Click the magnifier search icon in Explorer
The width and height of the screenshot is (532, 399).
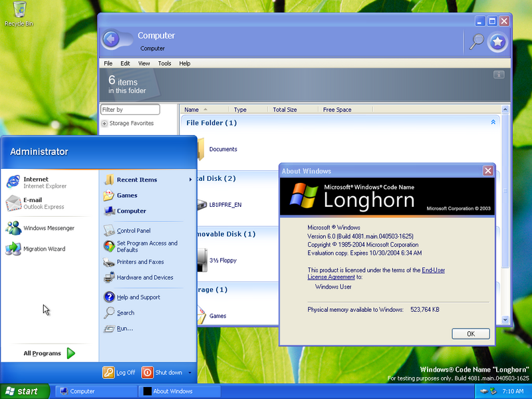point(476,42)
